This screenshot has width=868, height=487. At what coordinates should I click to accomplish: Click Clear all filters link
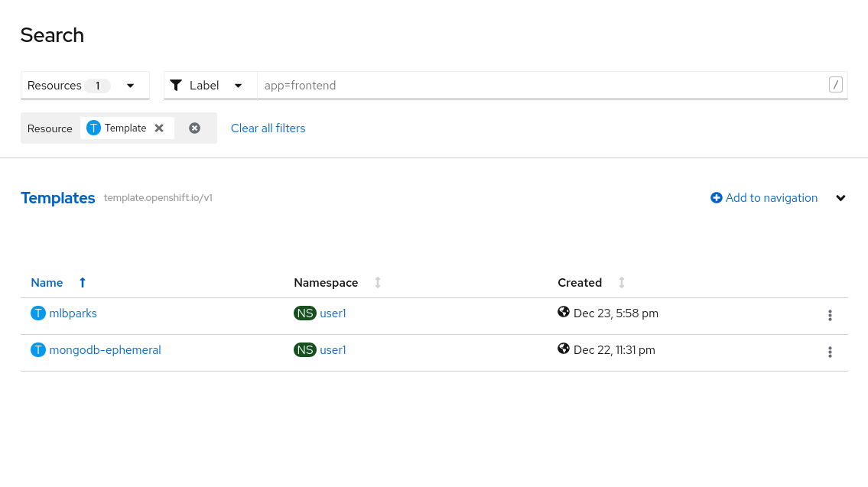tap(268, 128)
